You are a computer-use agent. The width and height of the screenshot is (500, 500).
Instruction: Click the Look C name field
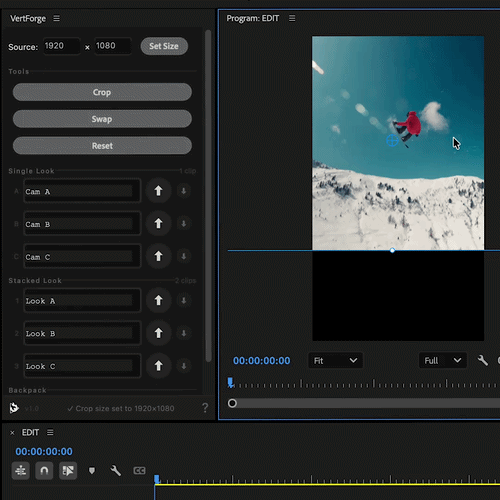click(82, 366)
